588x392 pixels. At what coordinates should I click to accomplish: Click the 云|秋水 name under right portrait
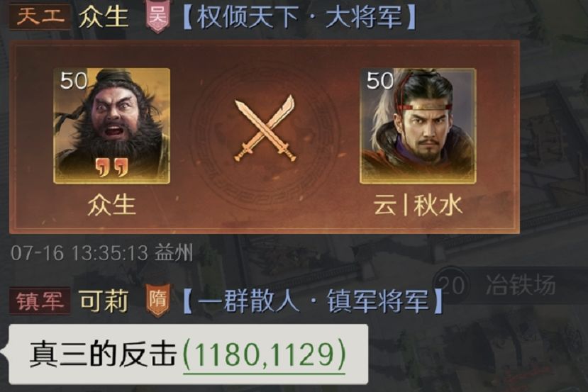point(418,206)
